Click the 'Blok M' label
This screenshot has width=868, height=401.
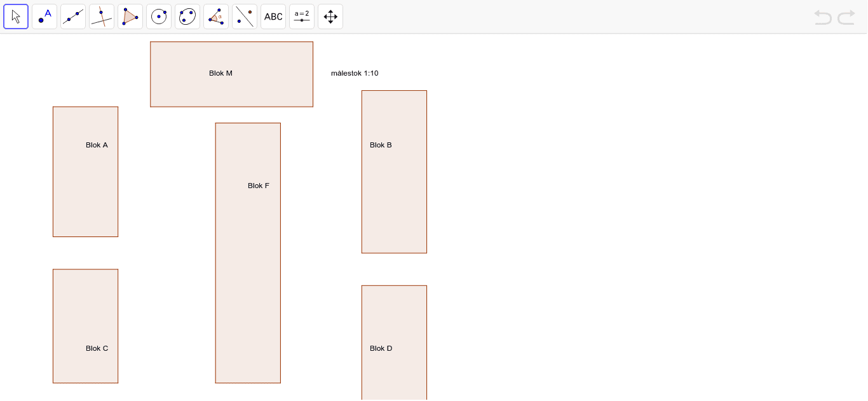click(x=220, y=73)
